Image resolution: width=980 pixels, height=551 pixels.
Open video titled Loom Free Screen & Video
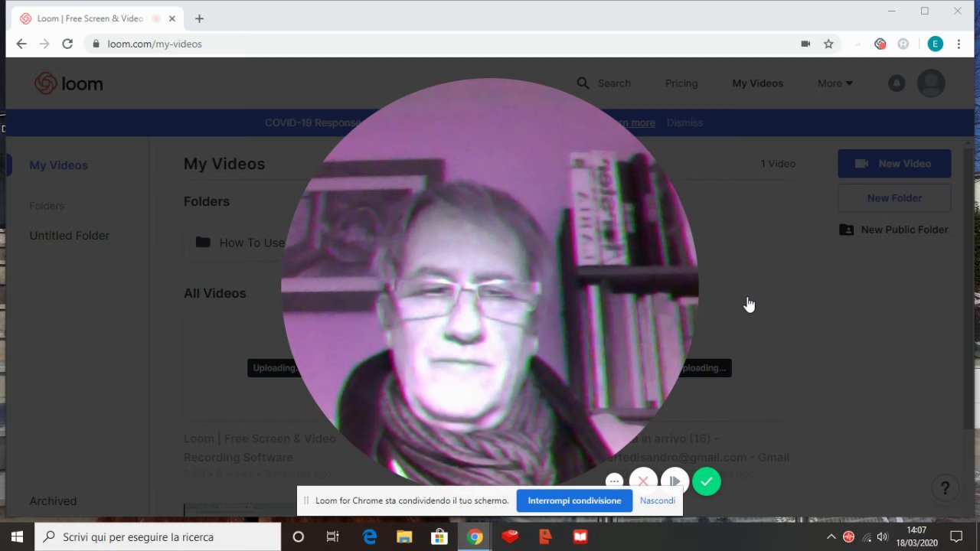point(260,448)
